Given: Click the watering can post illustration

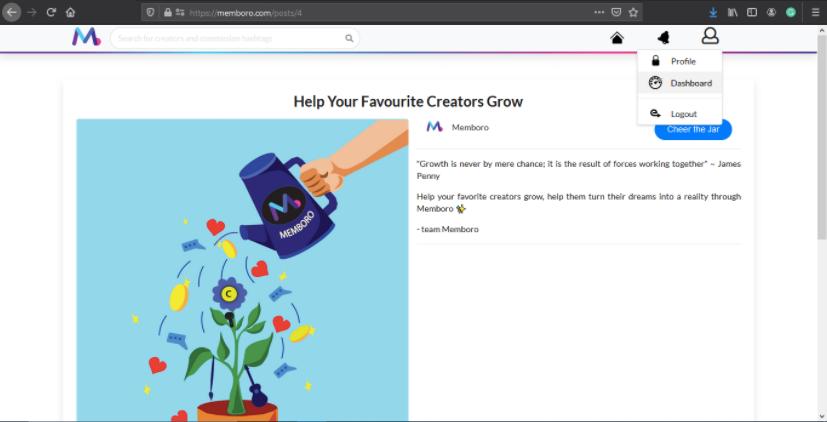Looking at the screenshot, I should (242, 270).
